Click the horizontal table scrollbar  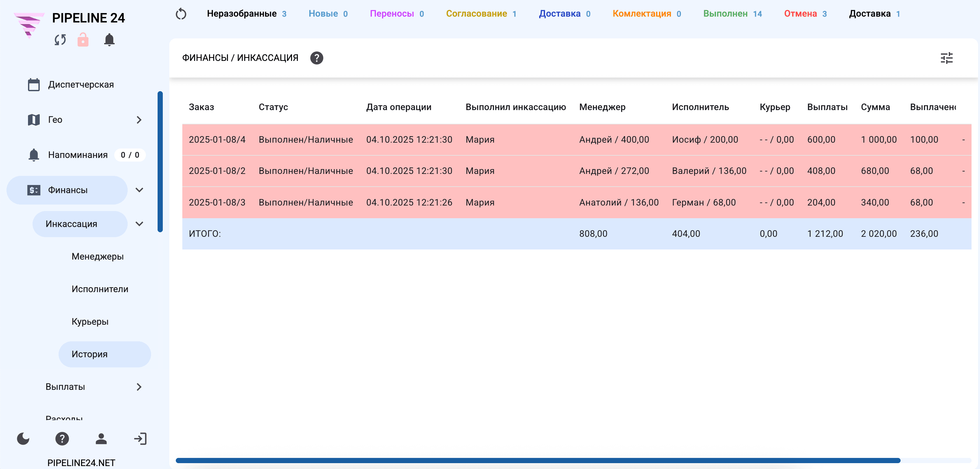[x=538, y=461]
